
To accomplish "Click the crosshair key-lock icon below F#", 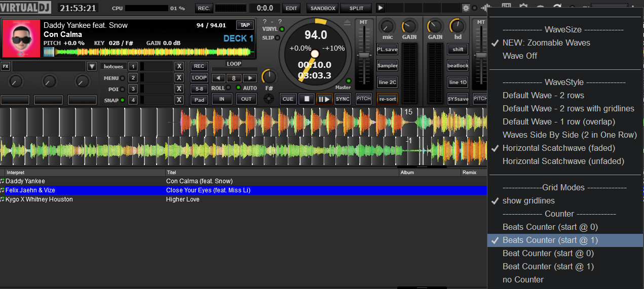I will [x=269, y=99].
